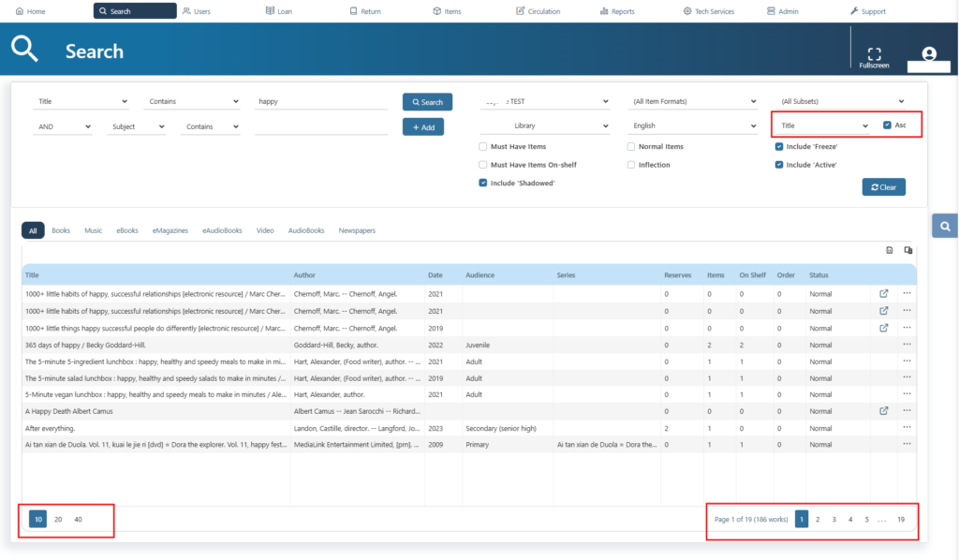This screenshot has width=959, height=560.
Task: Open the user profile icon
Action: pyautogui.click(x=929, y=53)
